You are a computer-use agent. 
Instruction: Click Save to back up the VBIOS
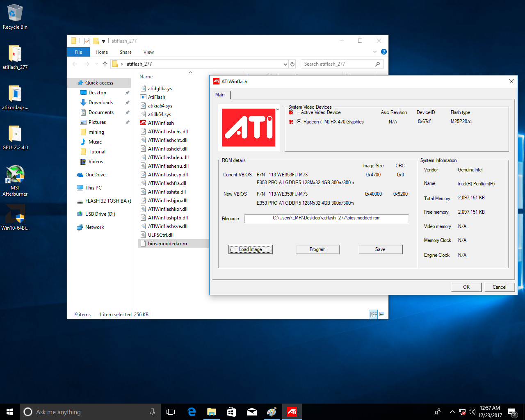[380, 249]
